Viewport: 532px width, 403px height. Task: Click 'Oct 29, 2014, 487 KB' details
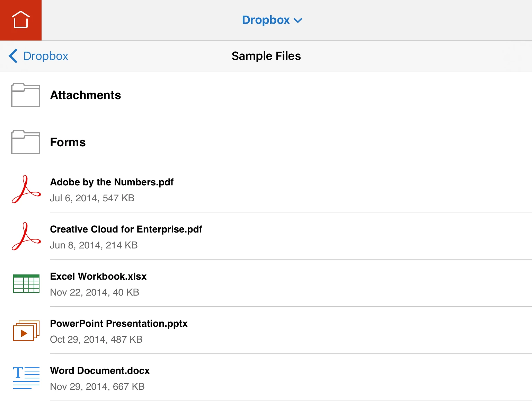96,339
